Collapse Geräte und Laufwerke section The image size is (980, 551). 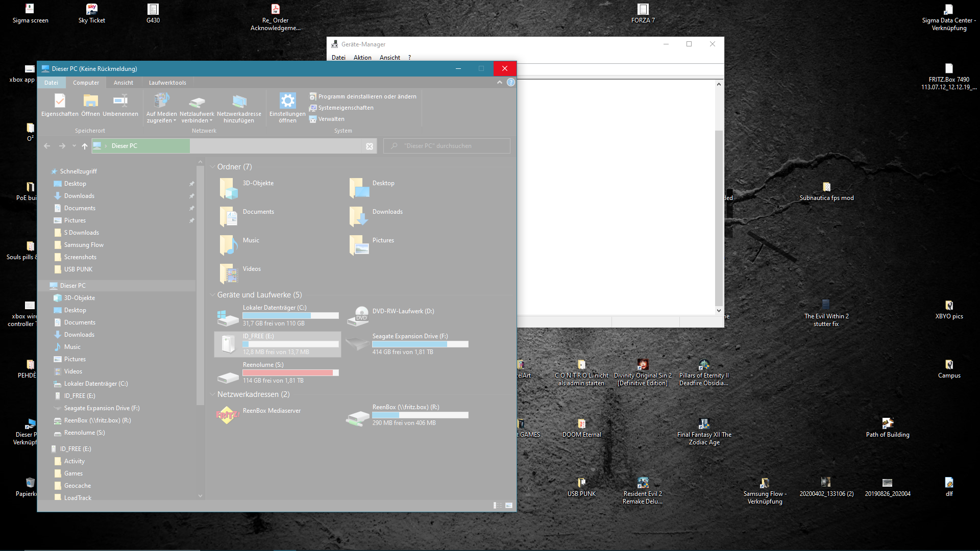[x=213, y=295]
